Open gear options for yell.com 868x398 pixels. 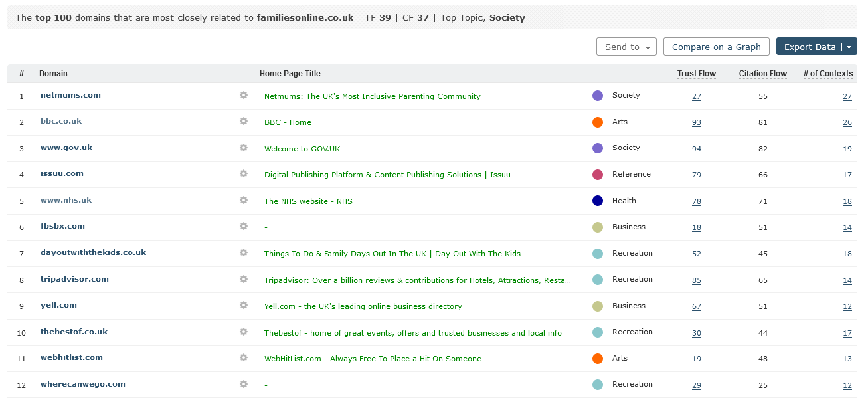pyautogui.click(x=244, y=305)
